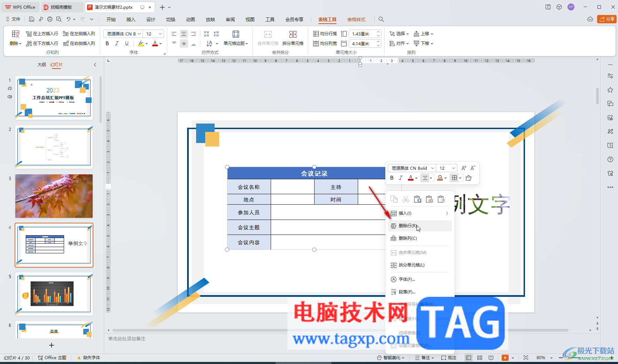Image resolution: width=618 pixels, height=364 pixels.
Task: Select align left in ribbon alignment group
Action: (174, 34)
